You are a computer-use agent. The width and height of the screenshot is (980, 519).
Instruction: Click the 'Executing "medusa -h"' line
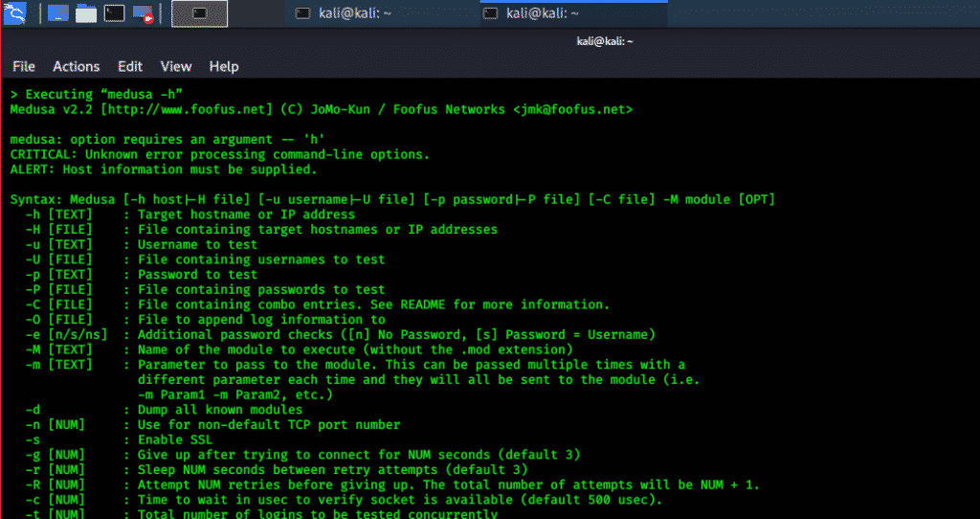tap(97, 95)
